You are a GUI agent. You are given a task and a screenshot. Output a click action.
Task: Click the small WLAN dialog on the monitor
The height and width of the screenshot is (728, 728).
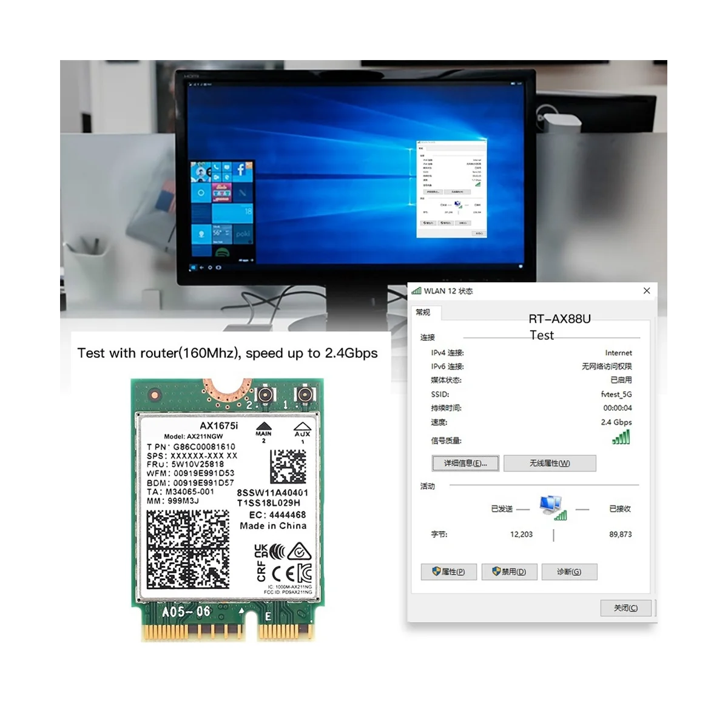click(452, 189)
